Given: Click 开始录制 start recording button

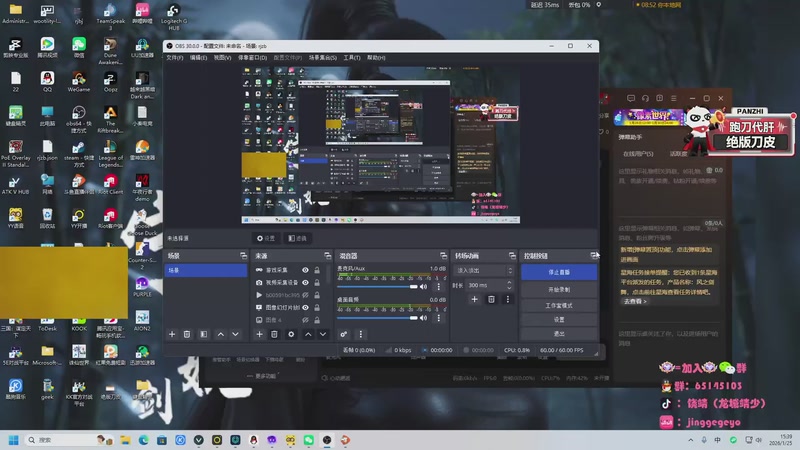Looking at the screenshot, I should tap(559, 289).
